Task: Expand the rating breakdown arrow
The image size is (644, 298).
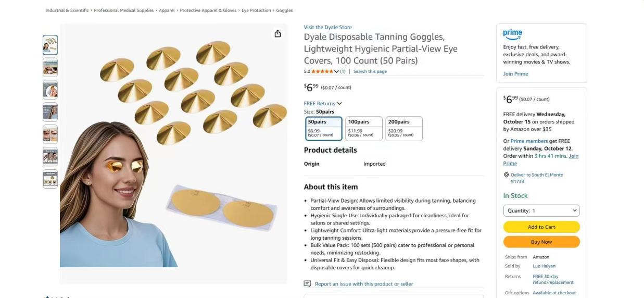Action: pos(337,71)
